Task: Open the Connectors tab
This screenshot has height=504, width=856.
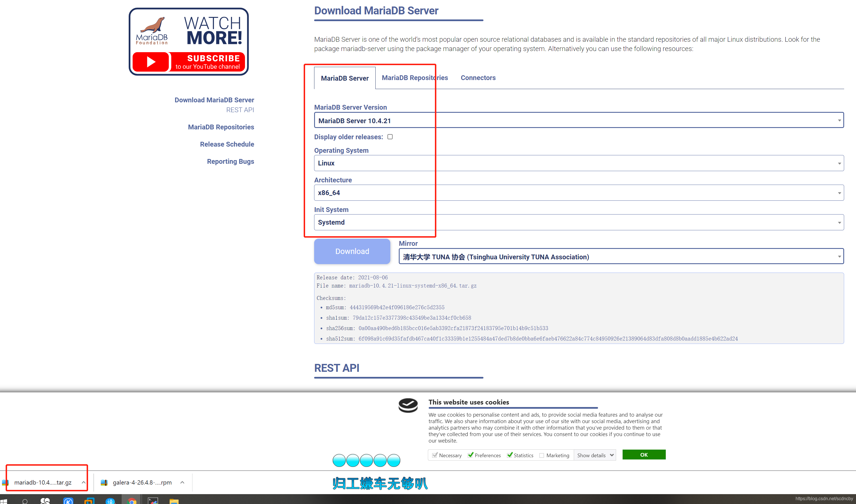Action: 478,78
